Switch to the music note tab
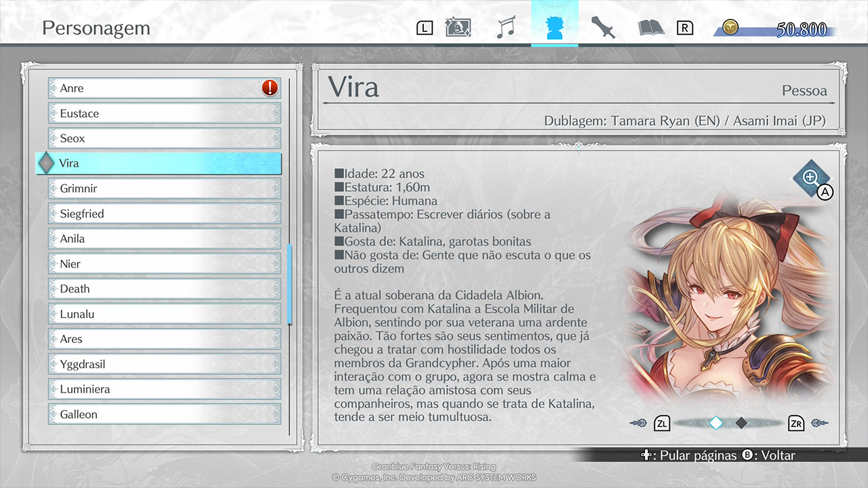 [x=506, y=28]
